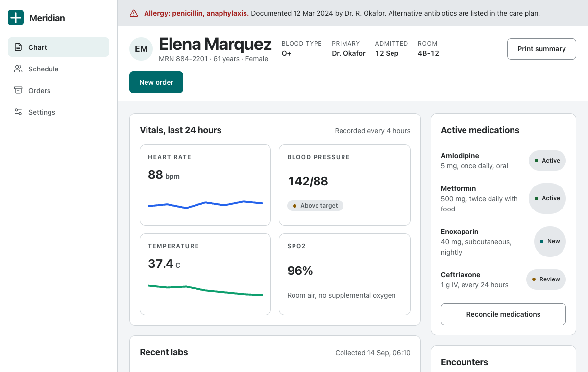
Task: Click the Above target blood pressure badge
Action: pyautogui.click(x=316, y=206)
